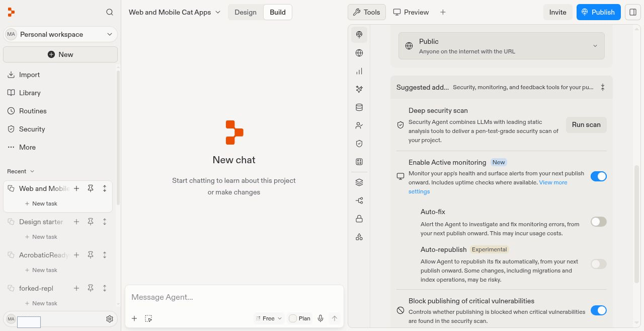644x331 pixels.
Task: Open the Web and Mobile Cat Apps project dropdown
Action: 175,12
